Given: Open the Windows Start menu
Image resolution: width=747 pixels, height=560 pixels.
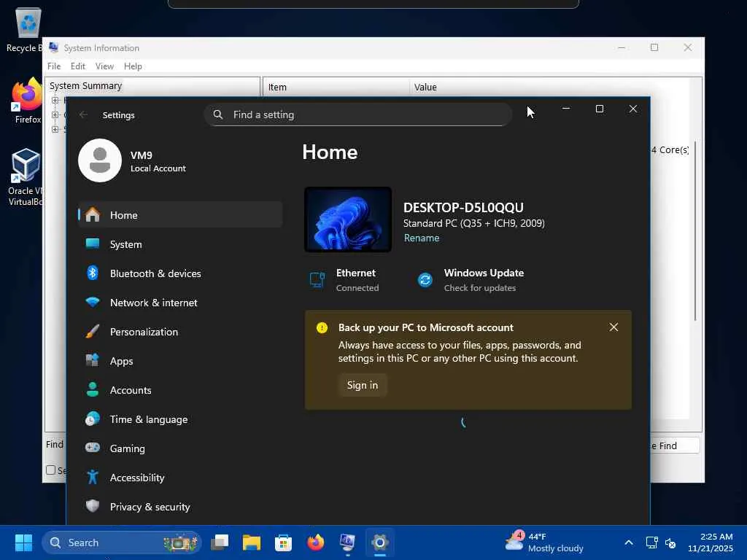Looking at the screenshot, I should click(x=23, y=542).
